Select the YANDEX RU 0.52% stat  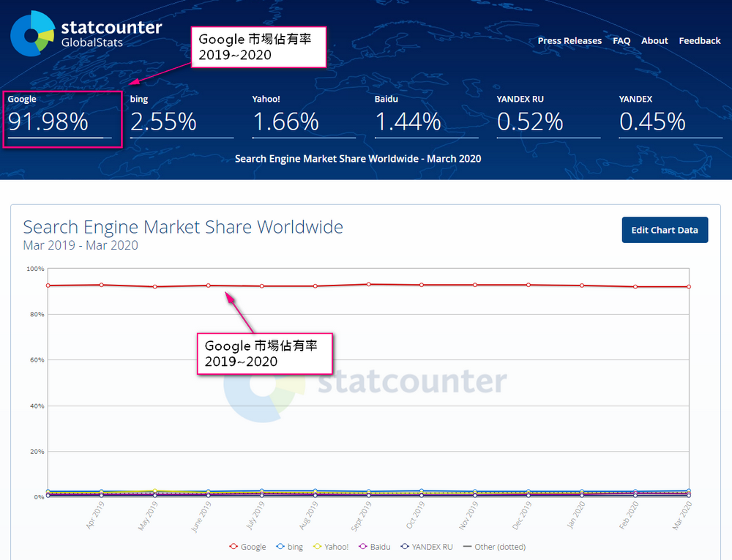point(548,116)
